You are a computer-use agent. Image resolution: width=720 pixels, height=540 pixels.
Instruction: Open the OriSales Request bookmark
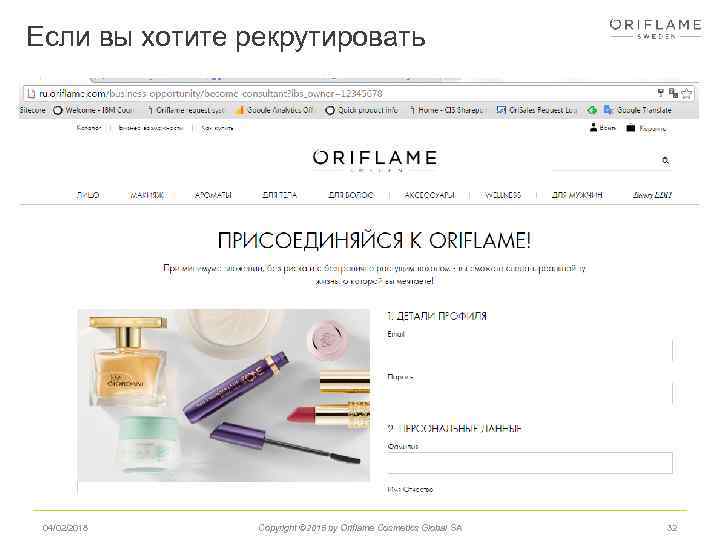(537, 110)
